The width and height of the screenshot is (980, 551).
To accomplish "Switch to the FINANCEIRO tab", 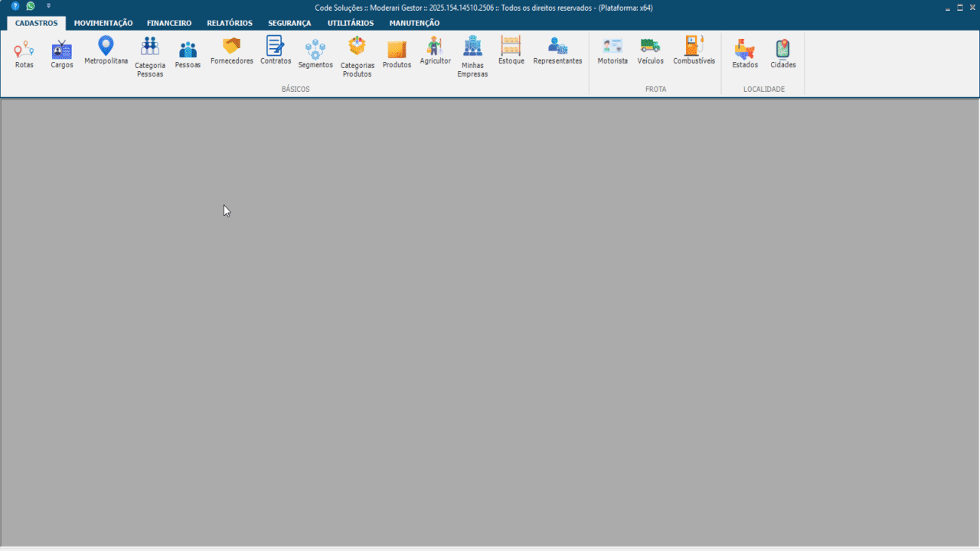I will pos(169,23).
